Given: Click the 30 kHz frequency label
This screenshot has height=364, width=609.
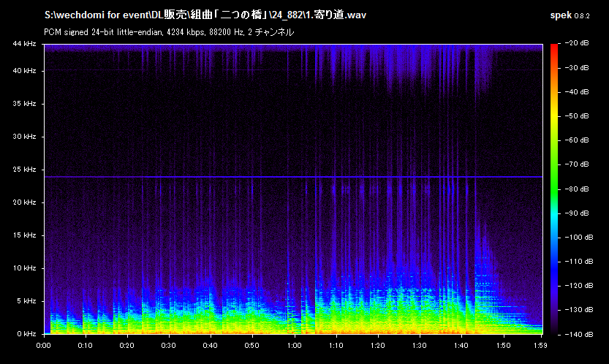Looking at the screenshot, I should [x=24, y=137].
